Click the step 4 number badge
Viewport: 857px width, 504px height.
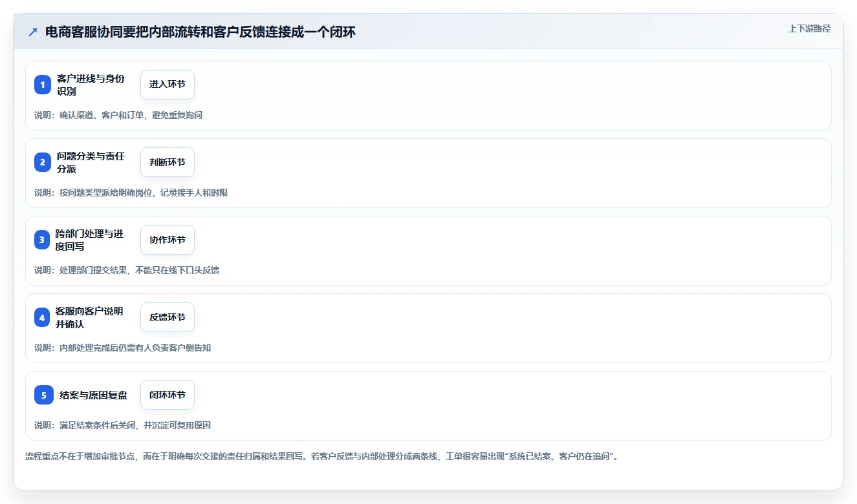(42, 317)
